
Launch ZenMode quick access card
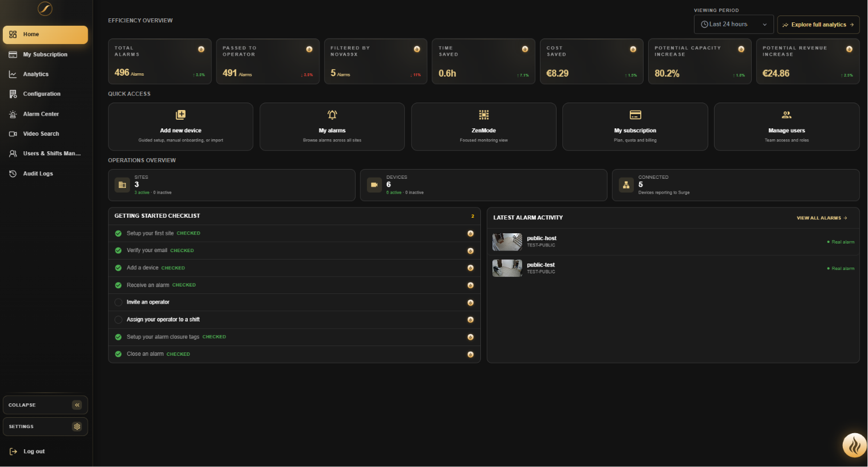pyautogui.click(x=484, y=127)
